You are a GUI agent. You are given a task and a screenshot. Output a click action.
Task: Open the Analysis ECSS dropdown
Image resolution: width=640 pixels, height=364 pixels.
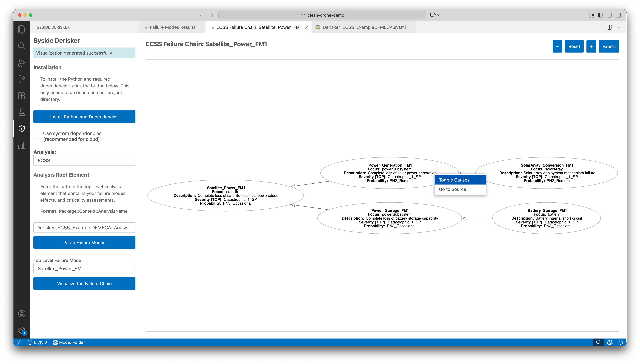[84, 160]
